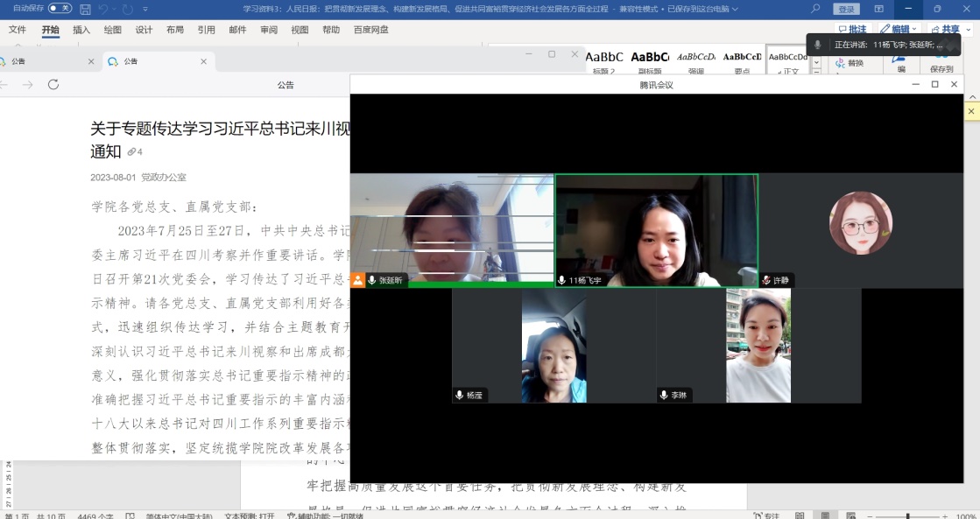Open the ribbon display options icon
Image resolution: width=980 pixels, height=519 pixels.
point(878,9)
